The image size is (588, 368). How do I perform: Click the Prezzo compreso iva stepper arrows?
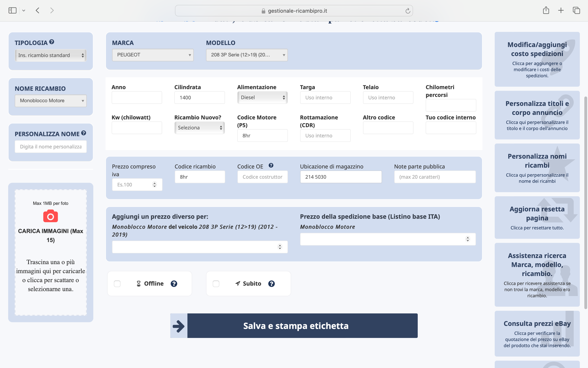[x=155, y=185]
